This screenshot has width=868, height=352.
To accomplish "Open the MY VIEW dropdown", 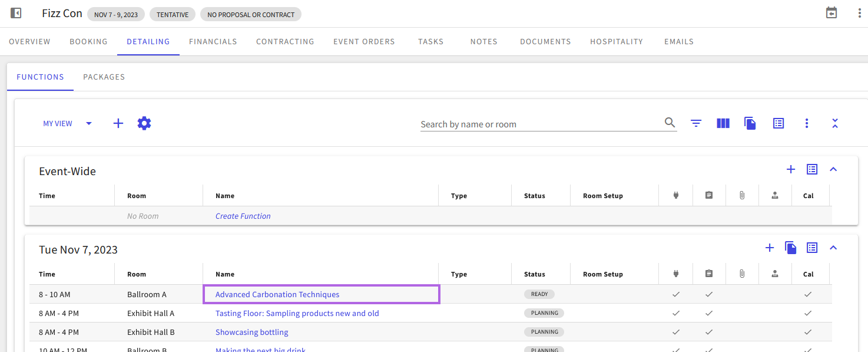I will [x=67, y=124].
